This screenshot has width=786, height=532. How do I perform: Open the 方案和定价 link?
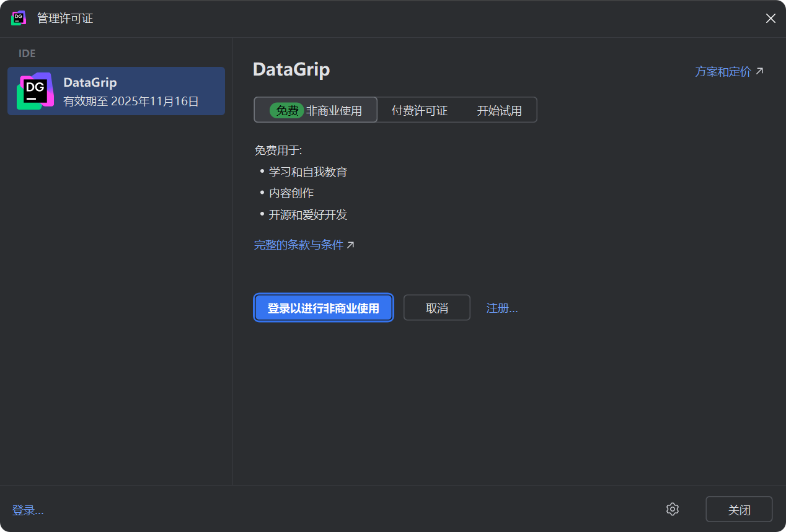(729, 71)
